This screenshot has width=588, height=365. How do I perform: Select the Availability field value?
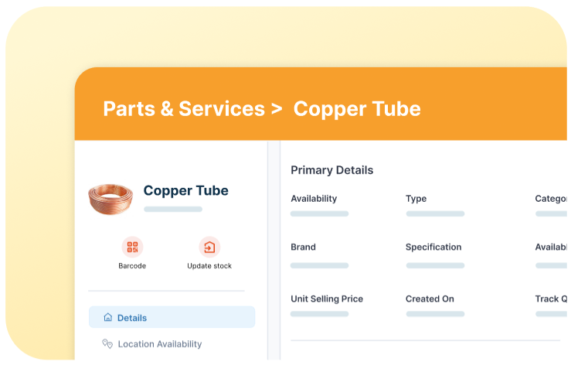[x=320, y=213]
